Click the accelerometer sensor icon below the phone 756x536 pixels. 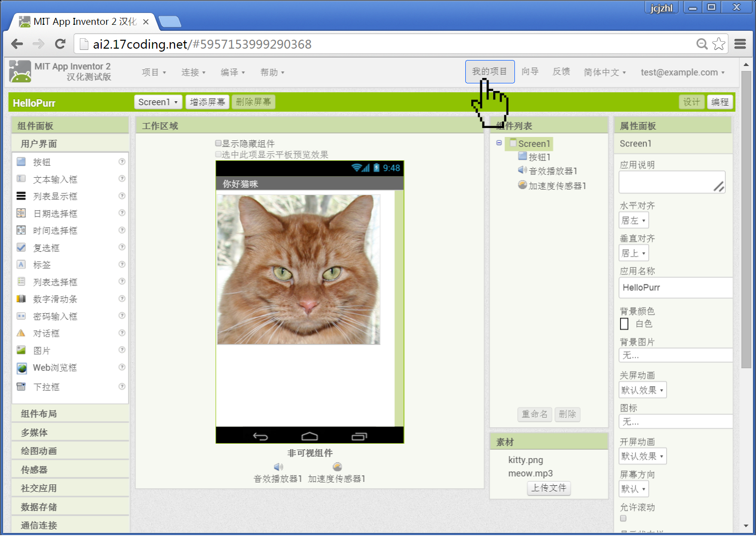(x=337, y=467)
